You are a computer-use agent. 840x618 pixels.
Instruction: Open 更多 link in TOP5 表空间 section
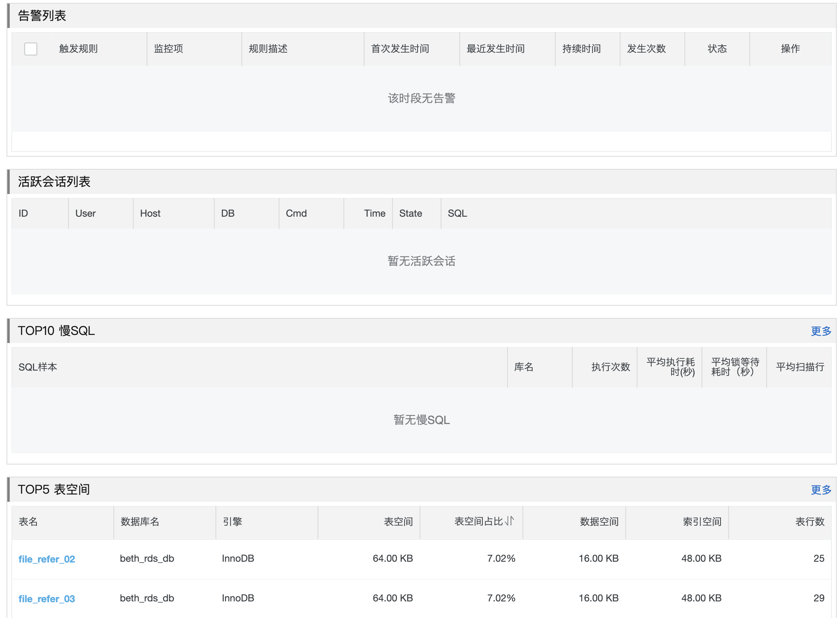(x=821, y=490)
